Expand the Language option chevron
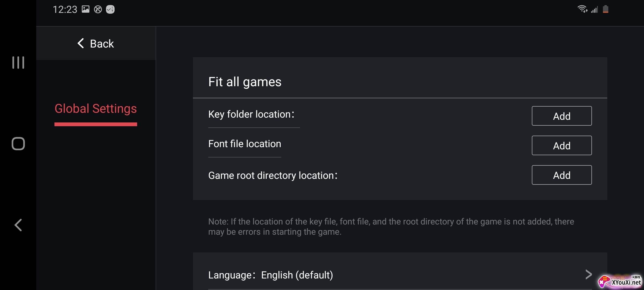The height and width of the screenshot is (290, 644). click(588, 274)
